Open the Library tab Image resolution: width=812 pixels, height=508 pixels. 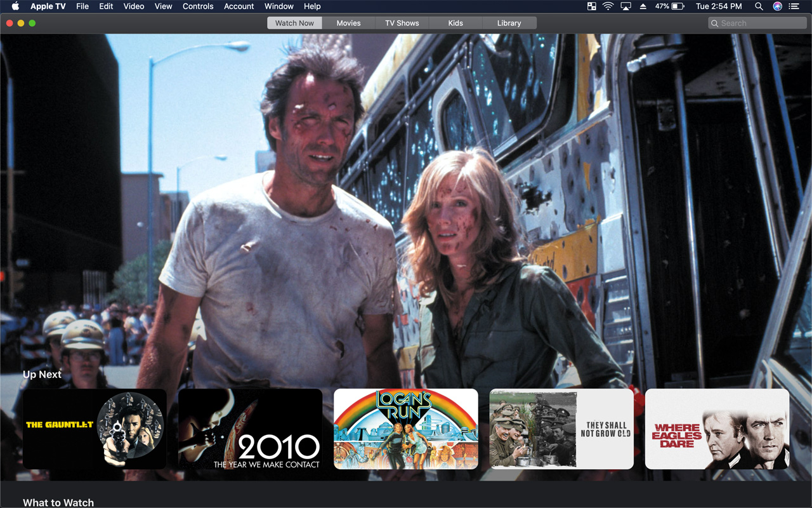point(509,23)
